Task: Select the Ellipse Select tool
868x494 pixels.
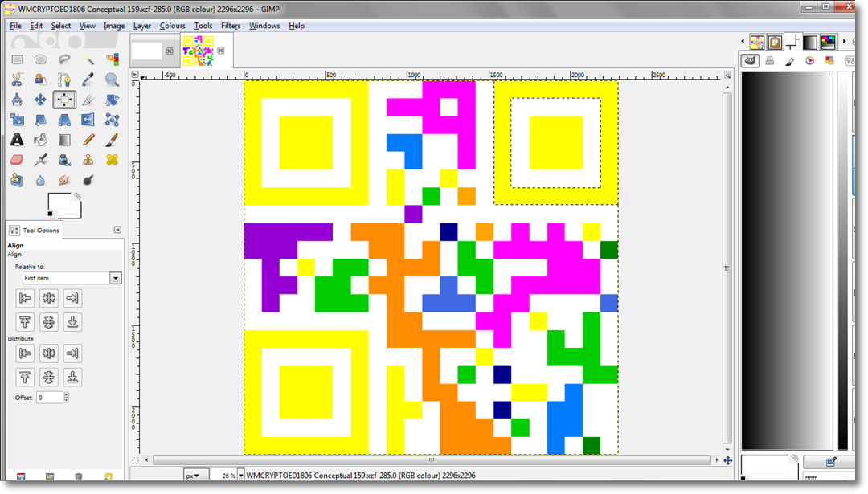Action: [40, 59]
